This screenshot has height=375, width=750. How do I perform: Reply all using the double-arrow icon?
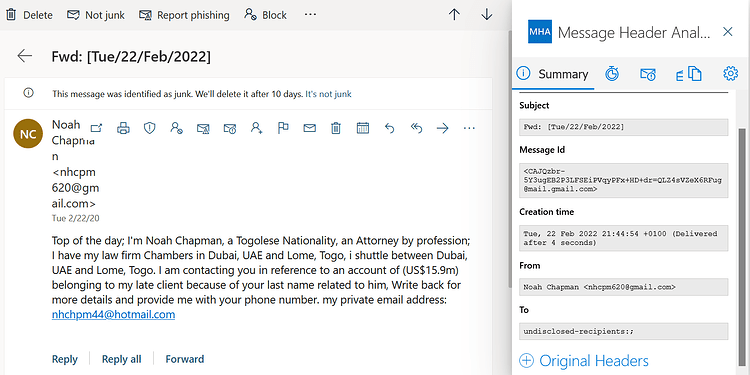[x=417, y=128]
